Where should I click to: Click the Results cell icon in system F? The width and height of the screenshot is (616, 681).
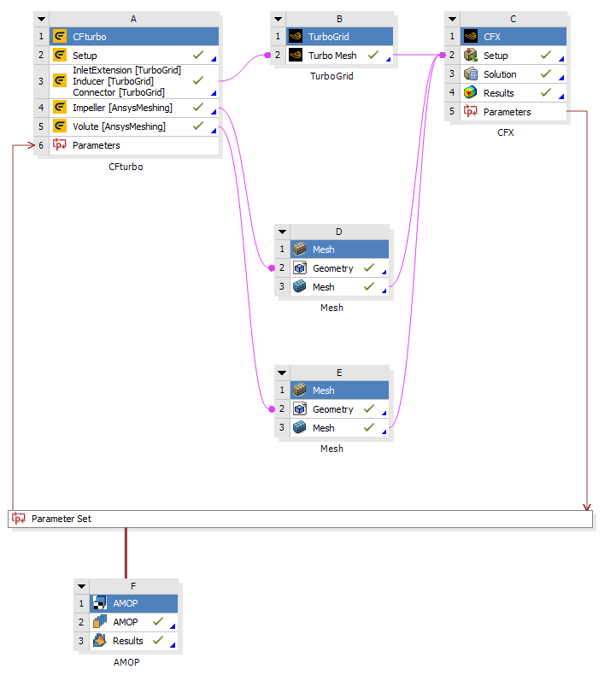(x=100, y=640)
